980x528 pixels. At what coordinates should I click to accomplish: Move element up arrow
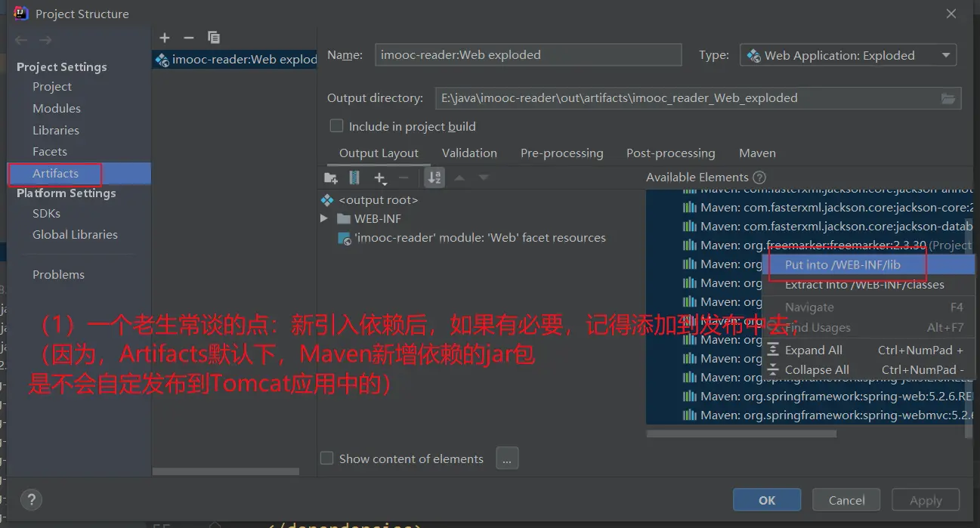click(459, 178)
